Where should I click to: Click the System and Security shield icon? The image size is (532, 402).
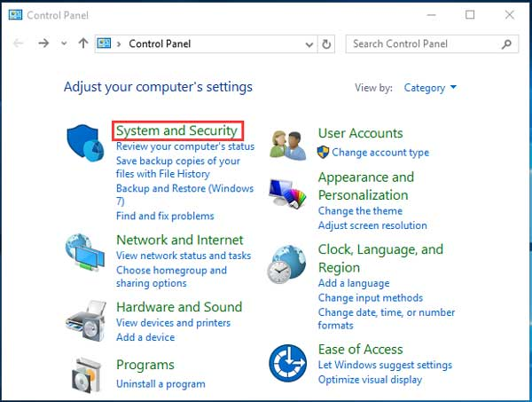tap(85, 144)
